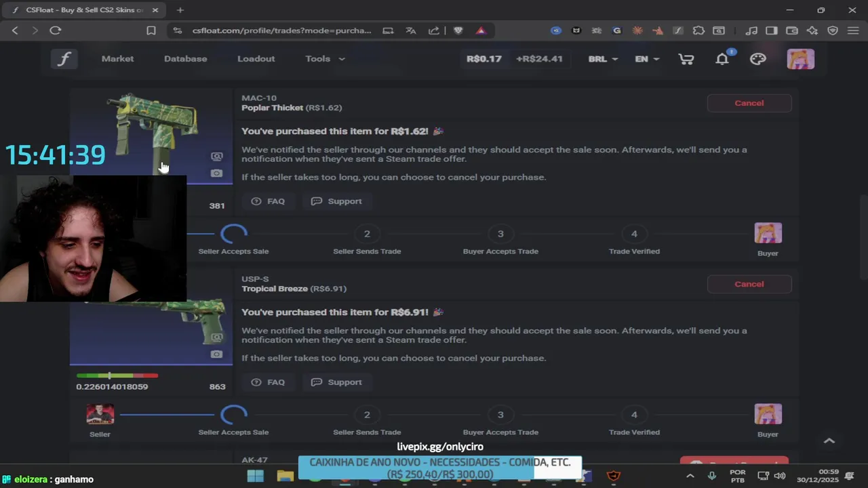Image resolution: width=868 pixels, height=488 pixels.
Task: Open the notifications bell
Action: pyautogui.click(x=722, y=59)
